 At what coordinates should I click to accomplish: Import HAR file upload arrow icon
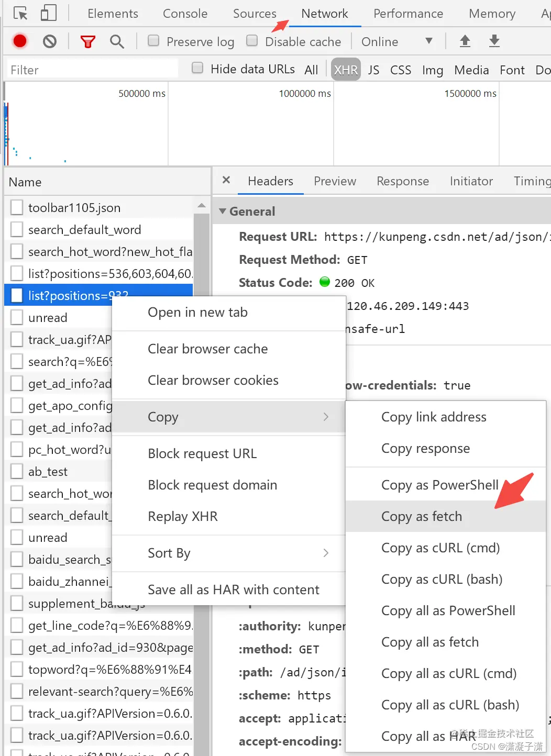tap(465, 41)
